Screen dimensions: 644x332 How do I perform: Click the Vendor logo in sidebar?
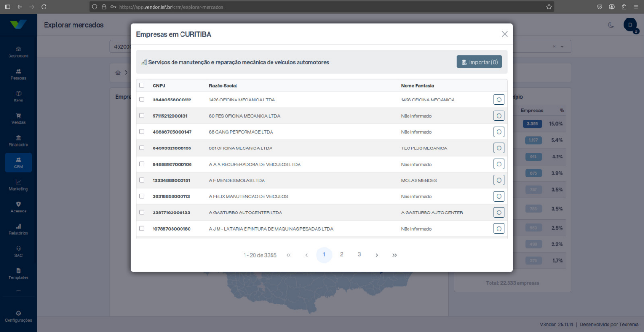click(18, 25)
